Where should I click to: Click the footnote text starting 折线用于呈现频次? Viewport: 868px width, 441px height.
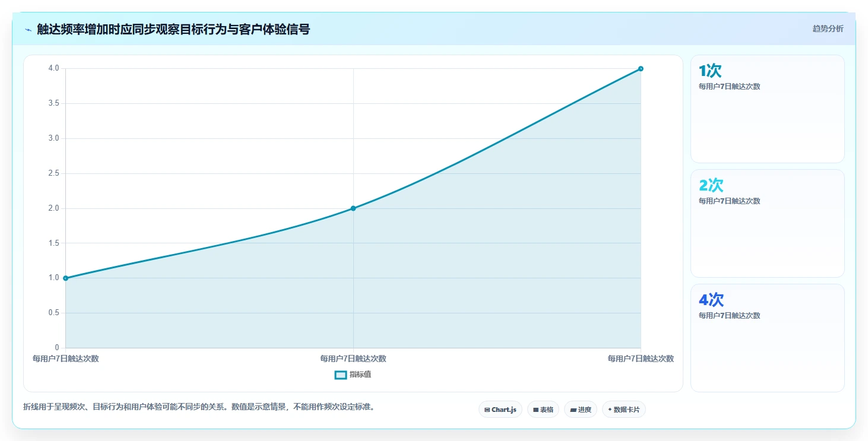pyautogui.click(x=199, y=407)
